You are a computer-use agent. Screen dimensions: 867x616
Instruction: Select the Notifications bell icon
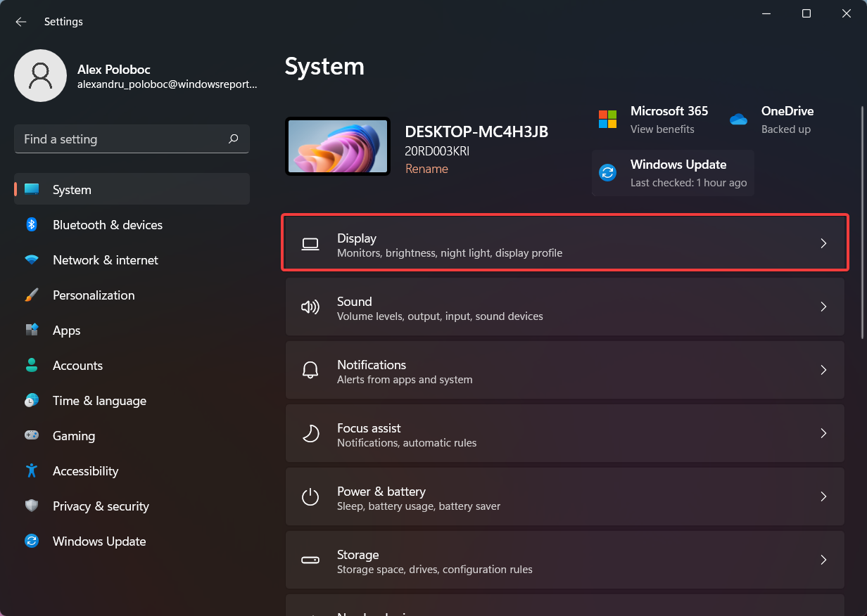click(x=310, y=370)
